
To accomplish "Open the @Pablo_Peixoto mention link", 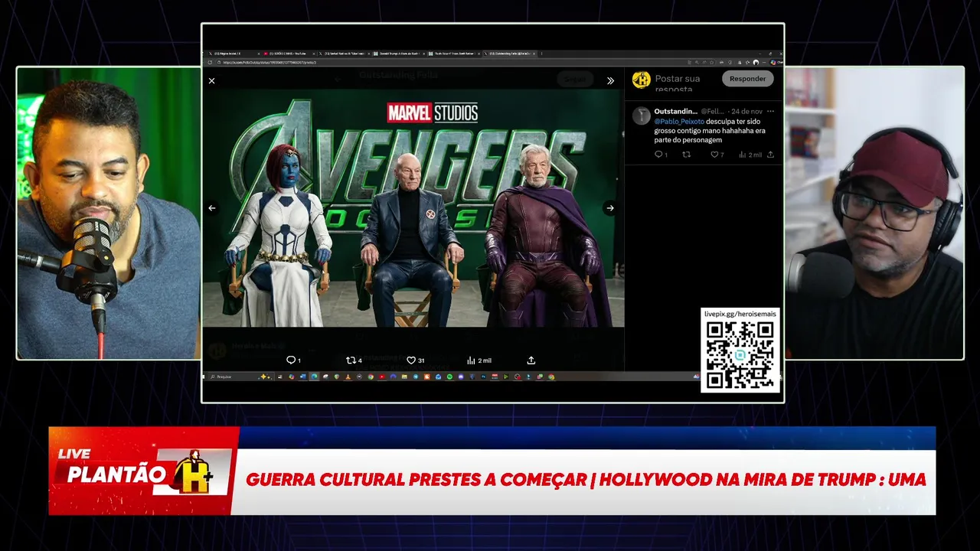I will click(x=679, y=121).
